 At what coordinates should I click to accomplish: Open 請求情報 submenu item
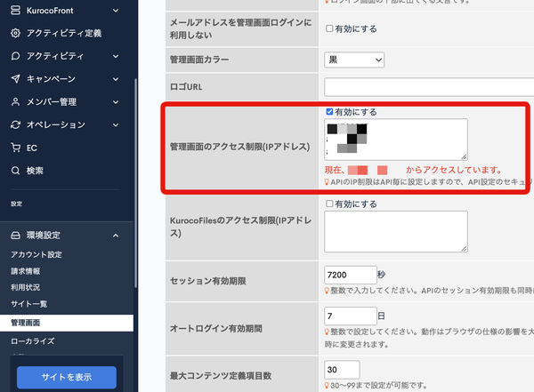[x=26, y=271]
